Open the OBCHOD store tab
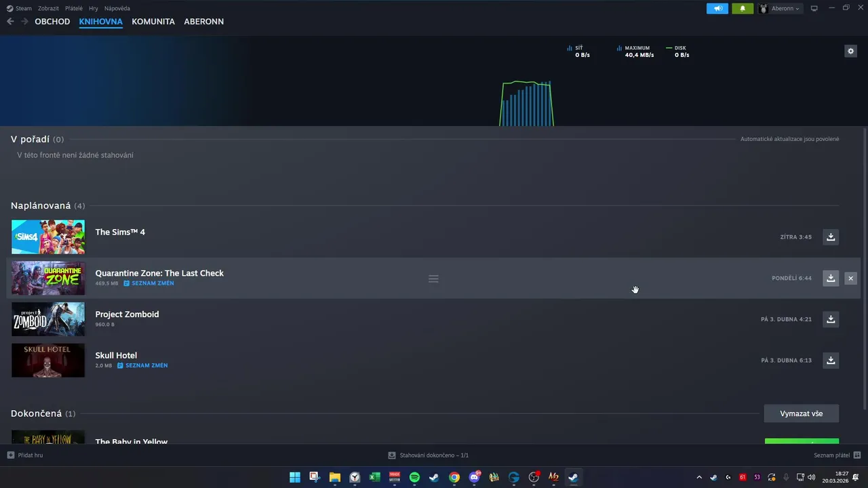The width and height of the screenshot is (868, 488). [52, 22]
